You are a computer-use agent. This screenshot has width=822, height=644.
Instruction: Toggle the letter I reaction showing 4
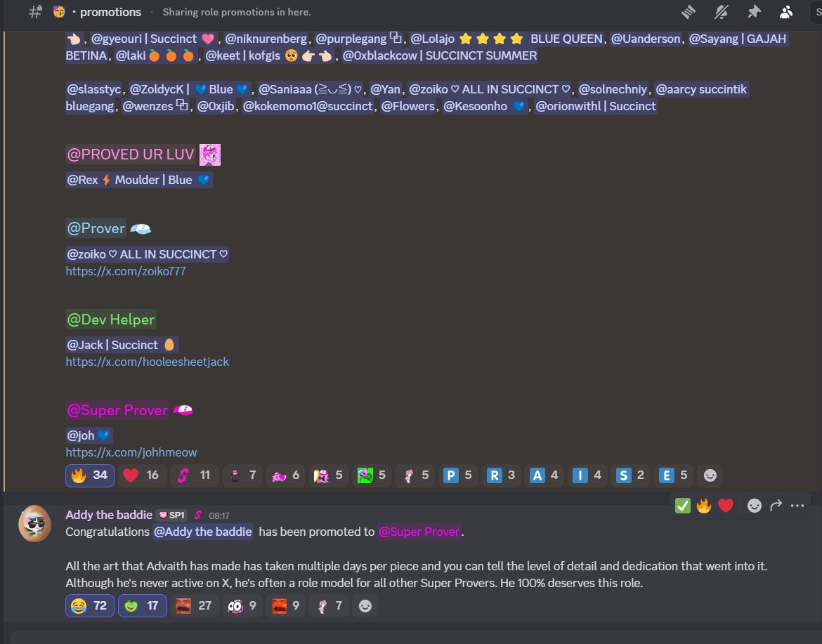[587, 475]
